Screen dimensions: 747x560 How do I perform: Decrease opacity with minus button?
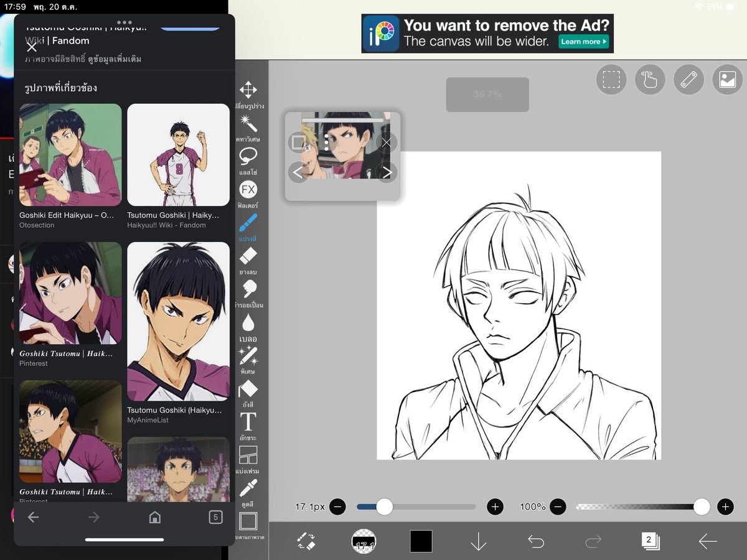(x=558, y=506)
